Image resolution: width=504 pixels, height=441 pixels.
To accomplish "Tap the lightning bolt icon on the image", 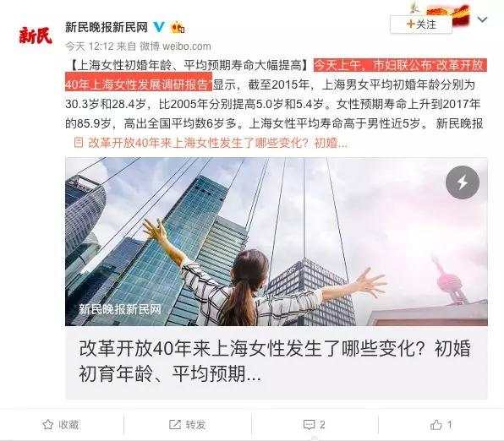I will pos(463,182).
